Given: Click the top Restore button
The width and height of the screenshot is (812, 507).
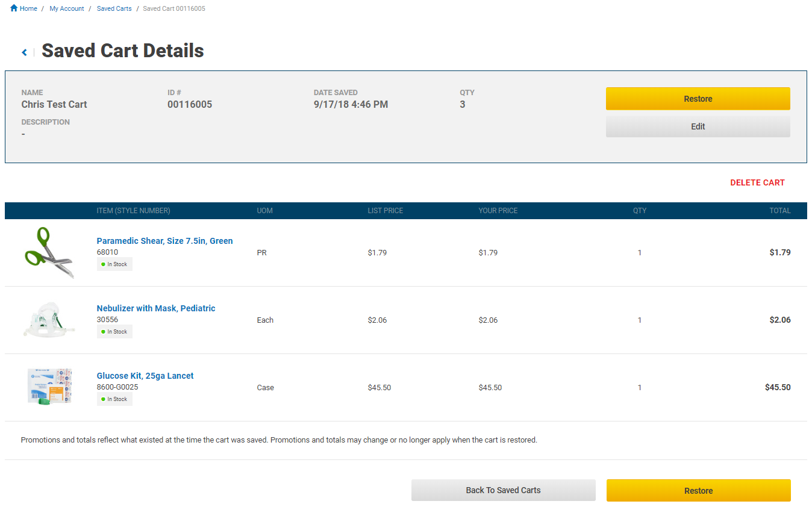Looking at the screenshot, I should [x=698, y=99].
